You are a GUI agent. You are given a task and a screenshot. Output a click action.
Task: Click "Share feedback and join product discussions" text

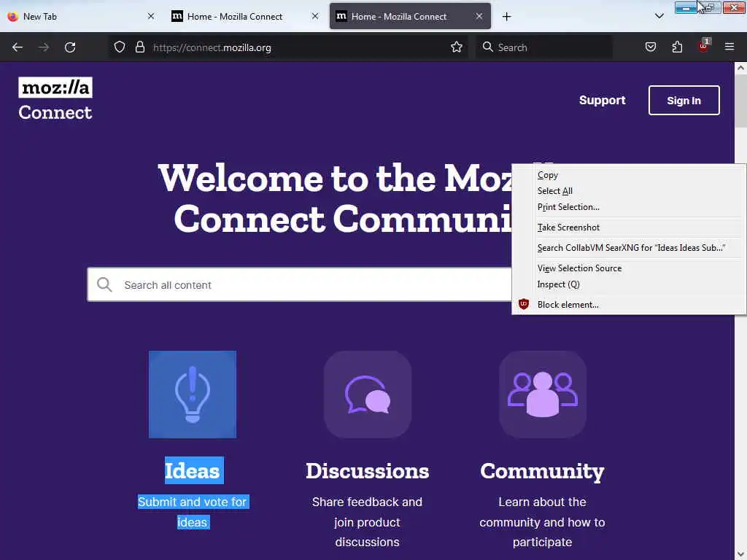[x=368, y=522]
